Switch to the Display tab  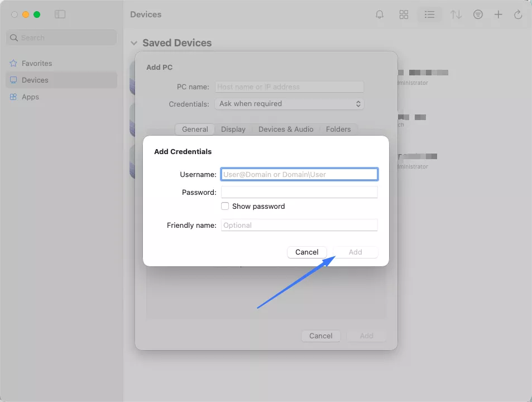click(233, 129)
